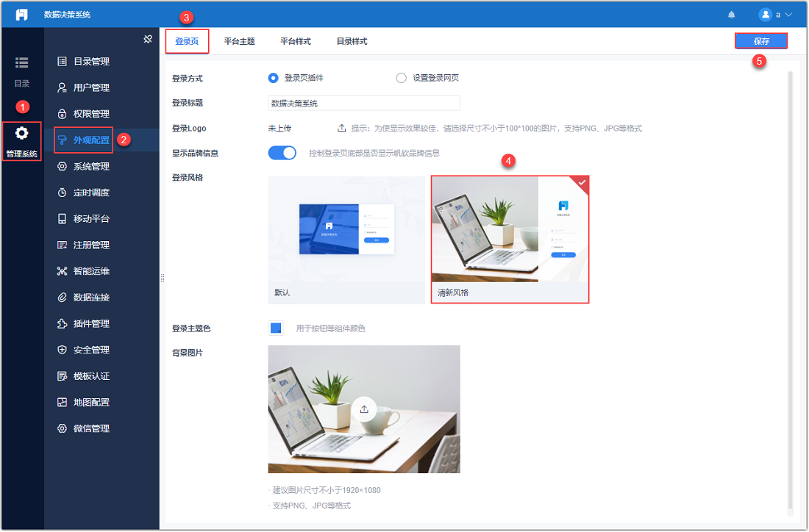Click the 安全管理 menu label
Viewport: 809px width, 532px height.
tap(91, 350)
